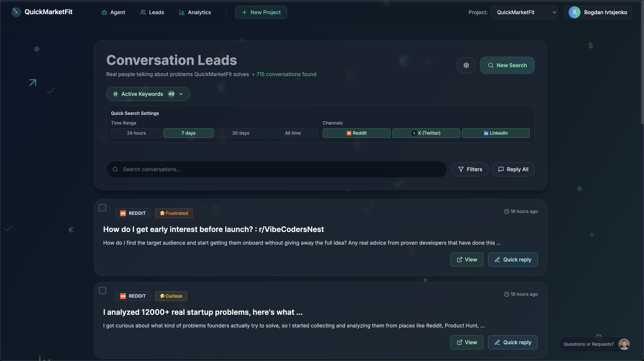644x361 pixels.
Task: Select the first conversation's checkbox
Action: 102,207
